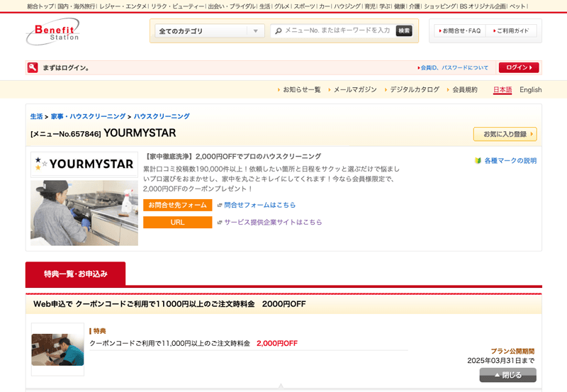Click orange URL button

coord(178,223)
